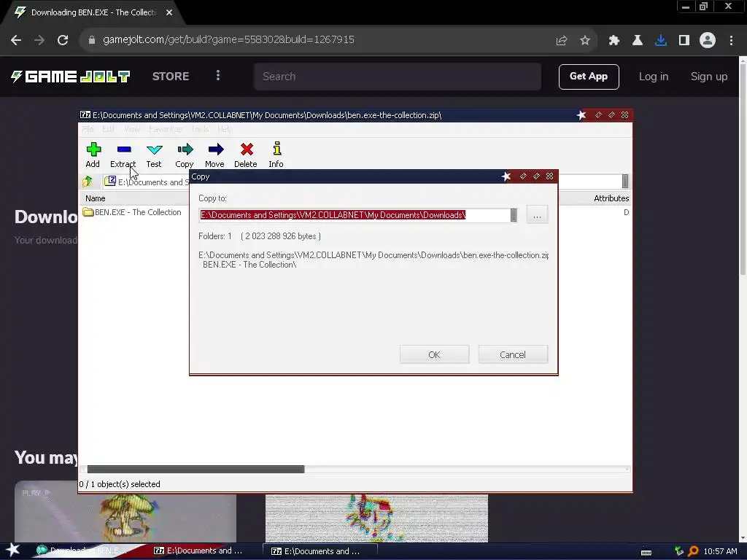
Task: Sort by the Name column header
Action: pos(96,198)
